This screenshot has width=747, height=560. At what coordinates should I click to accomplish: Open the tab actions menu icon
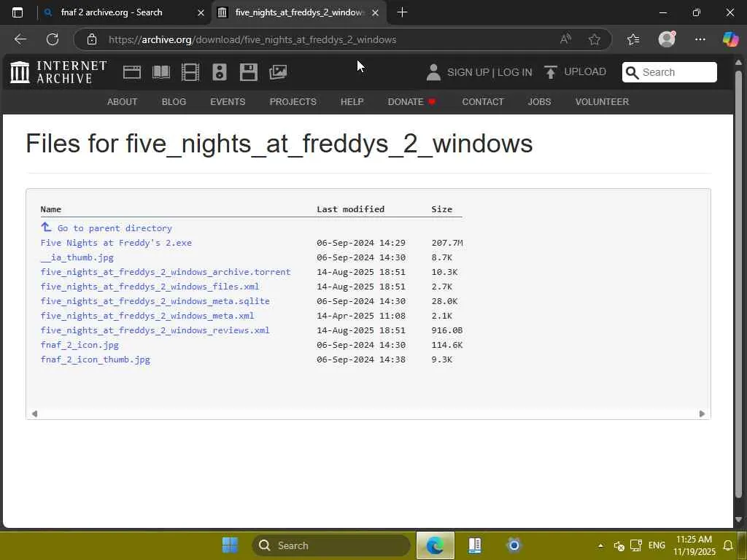pos(18,12)
